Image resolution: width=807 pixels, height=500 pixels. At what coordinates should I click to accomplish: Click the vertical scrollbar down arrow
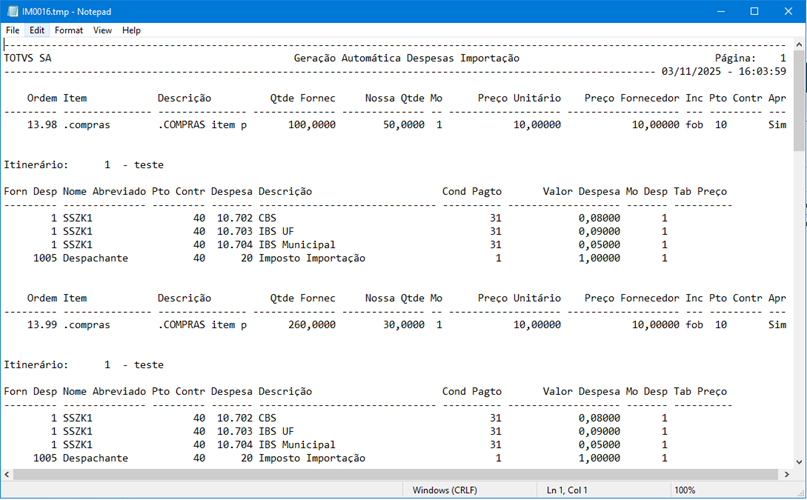point(799,462)
